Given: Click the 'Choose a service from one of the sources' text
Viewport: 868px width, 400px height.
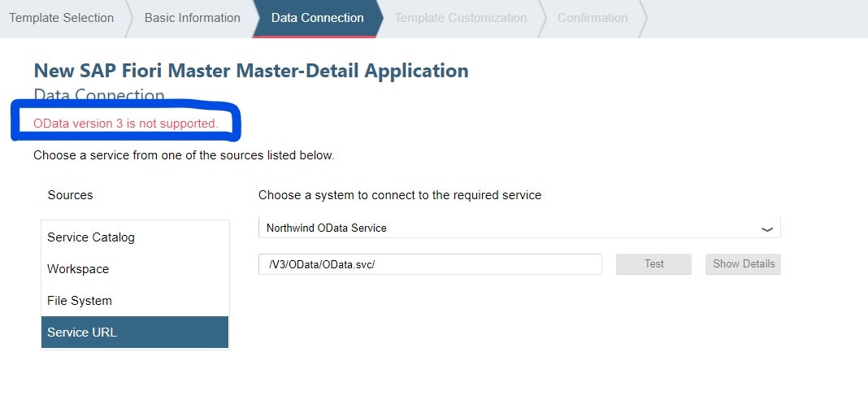Looking at the screenshot, I should (184, 155).
